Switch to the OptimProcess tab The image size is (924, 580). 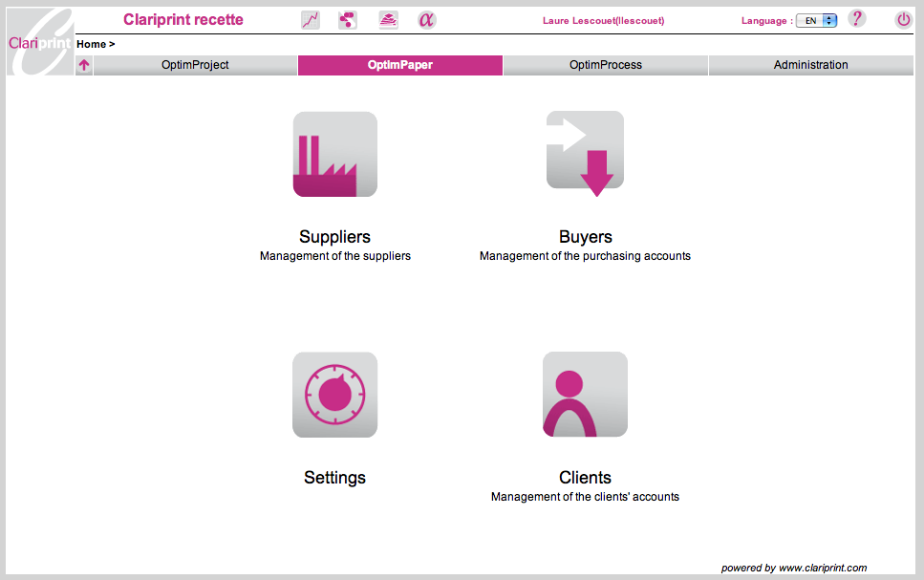tap(605, 65)
